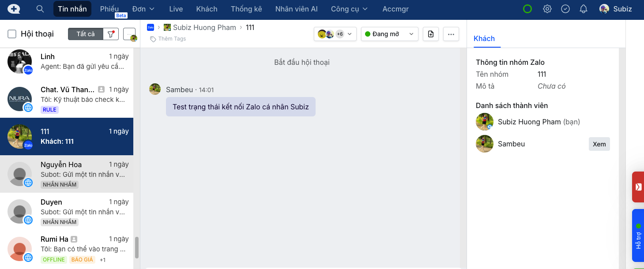
Task: Open settings via the gear icon
Action: tap(547, 9)
